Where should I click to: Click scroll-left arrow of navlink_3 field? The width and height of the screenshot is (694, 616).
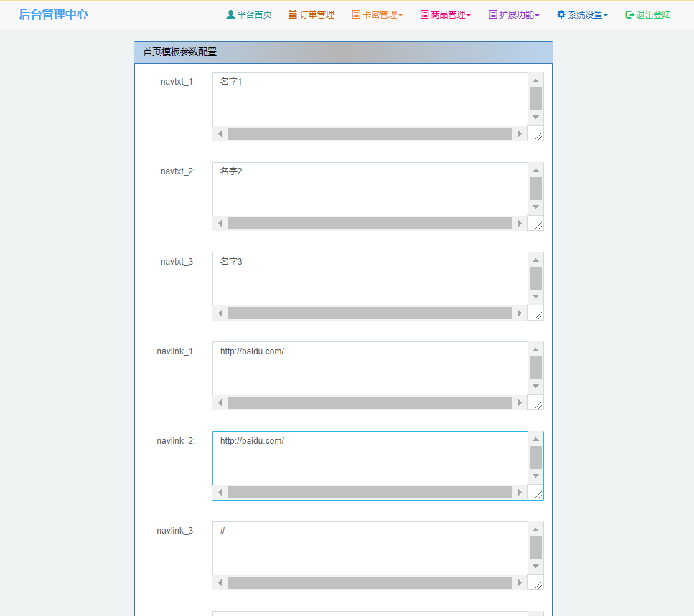pos(220,583)
